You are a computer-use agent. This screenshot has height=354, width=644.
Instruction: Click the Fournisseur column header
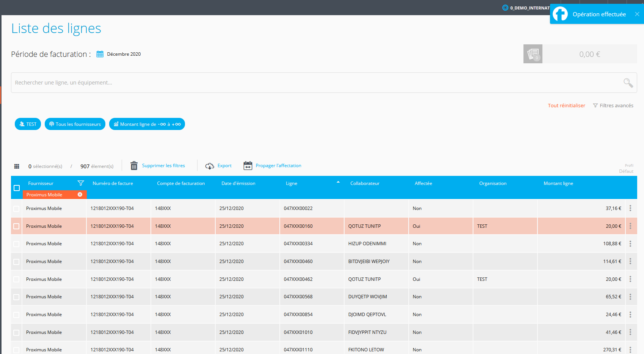pos(41,183)
